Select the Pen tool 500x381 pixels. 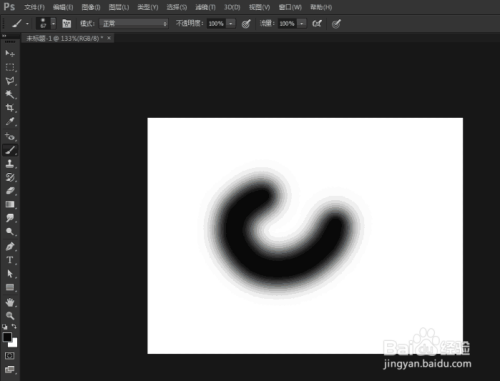[10, 247]
